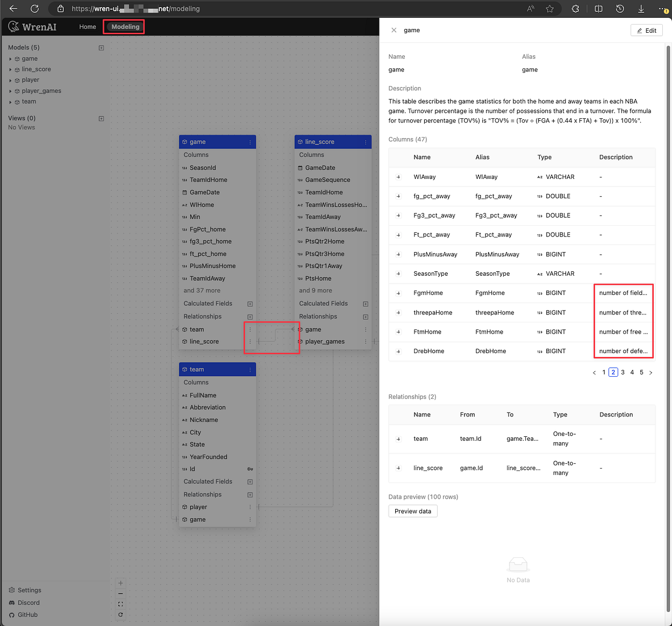Add a new model using the plus icon
This screenshot has width=672, height=626.
point(101,47)
